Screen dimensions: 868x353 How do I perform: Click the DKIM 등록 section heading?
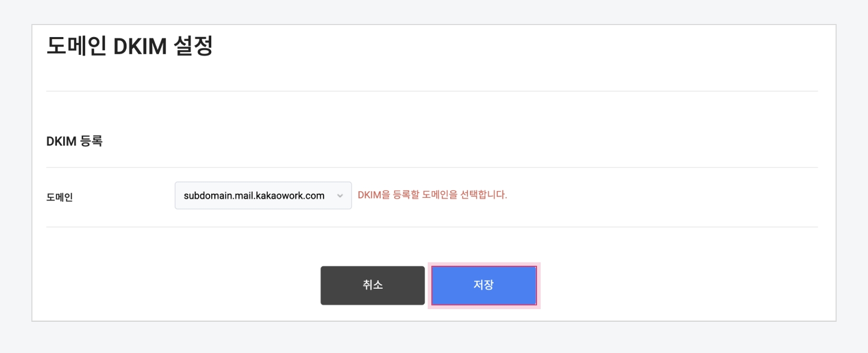[x=74, y=142]
